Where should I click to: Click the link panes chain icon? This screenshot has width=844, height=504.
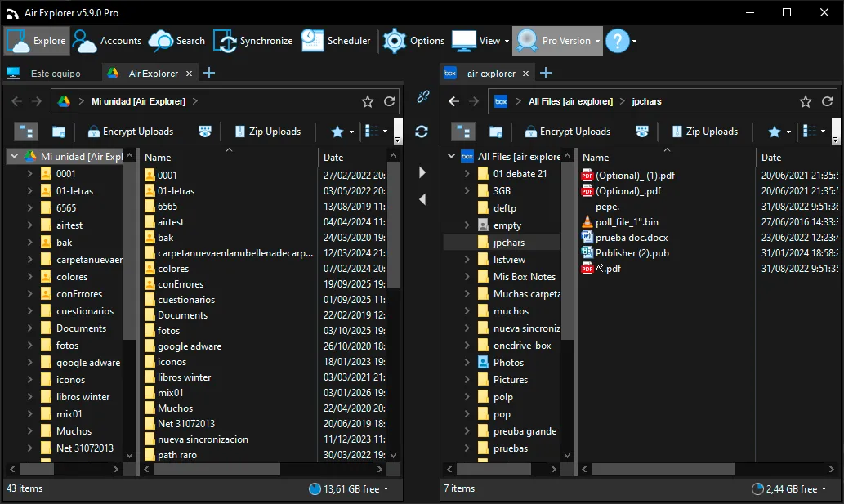pos(423,97)
